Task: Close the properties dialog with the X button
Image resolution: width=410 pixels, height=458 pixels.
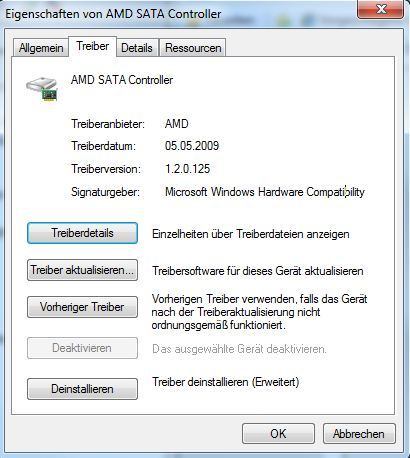Action: (381, 9)
